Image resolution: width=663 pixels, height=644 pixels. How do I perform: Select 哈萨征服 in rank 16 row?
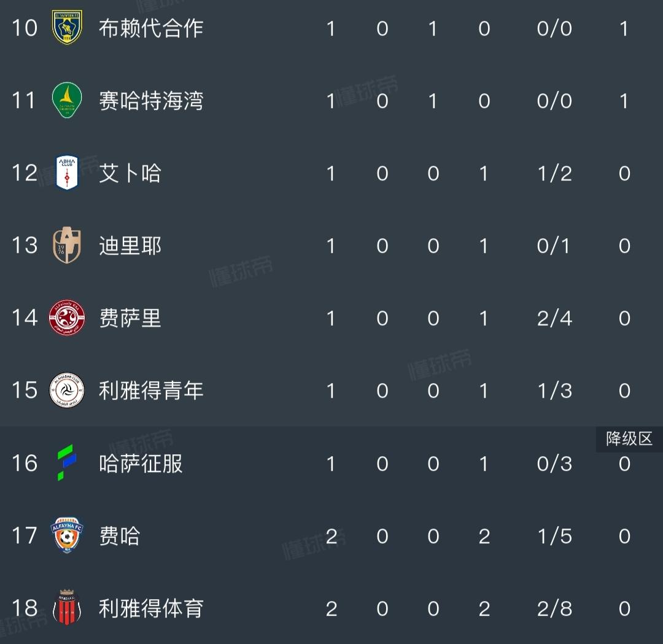pyautogui.click(x=141, y=464)
